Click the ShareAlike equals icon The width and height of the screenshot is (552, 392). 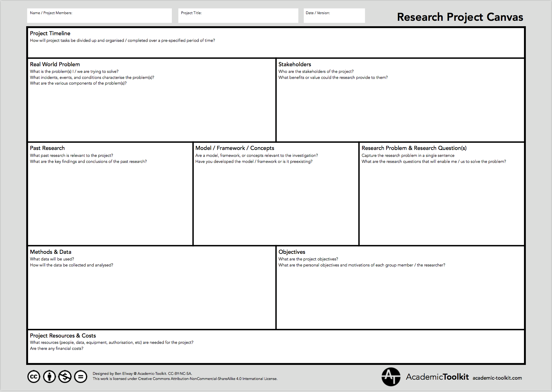click(x=81, y=377)
